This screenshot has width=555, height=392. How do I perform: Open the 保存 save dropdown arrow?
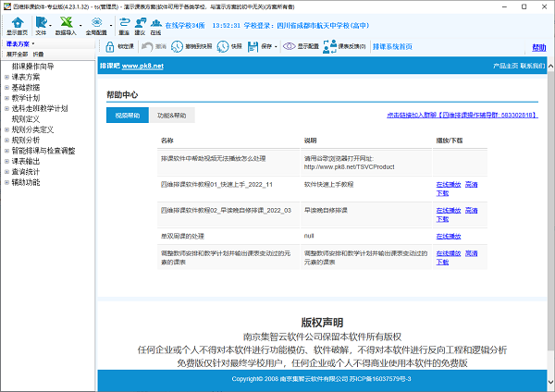277,45
